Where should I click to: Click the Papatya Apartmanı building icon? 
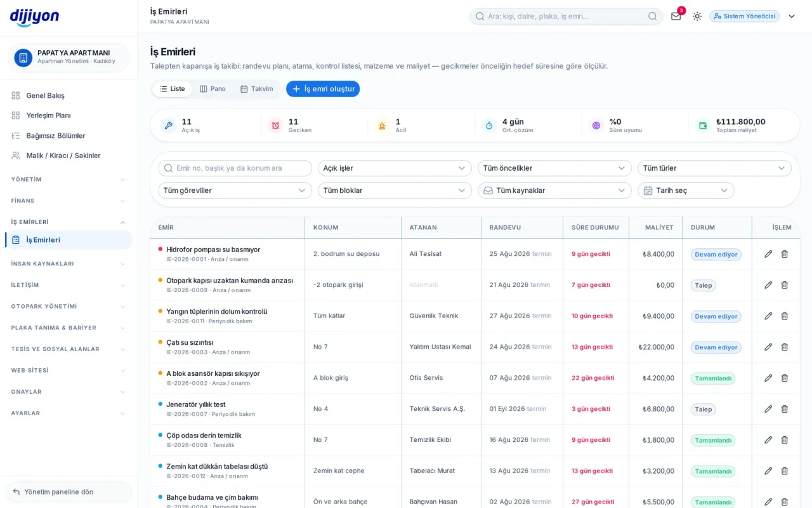(x=23, y=58)
